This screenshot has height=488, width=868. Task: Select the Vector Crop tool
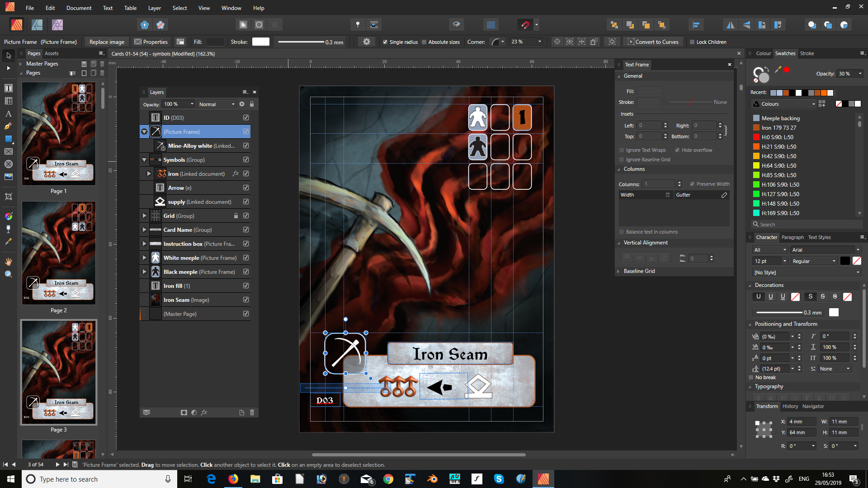pos(9,197)
